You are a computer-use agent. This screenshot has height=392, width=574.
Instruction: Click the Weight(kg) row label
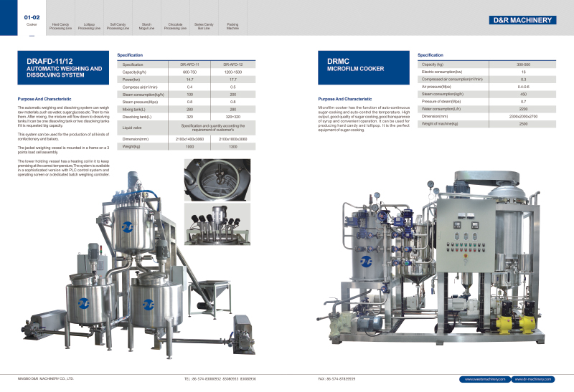[x=131, y=147]
